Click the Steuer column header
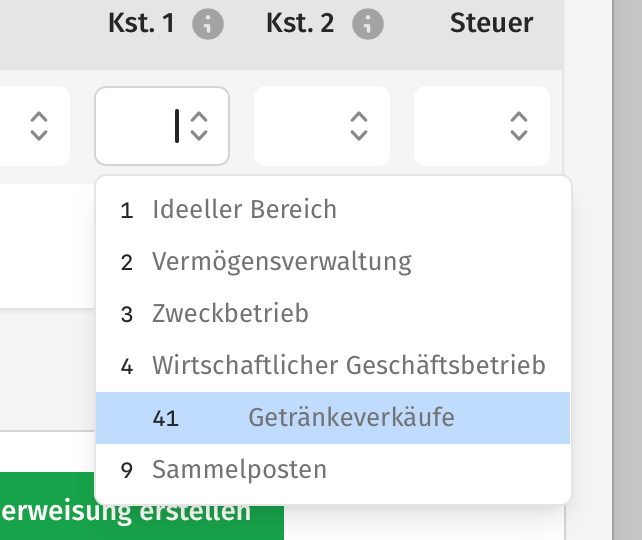Viewport: 642px width, 540px height. click(x=491, y=24)
